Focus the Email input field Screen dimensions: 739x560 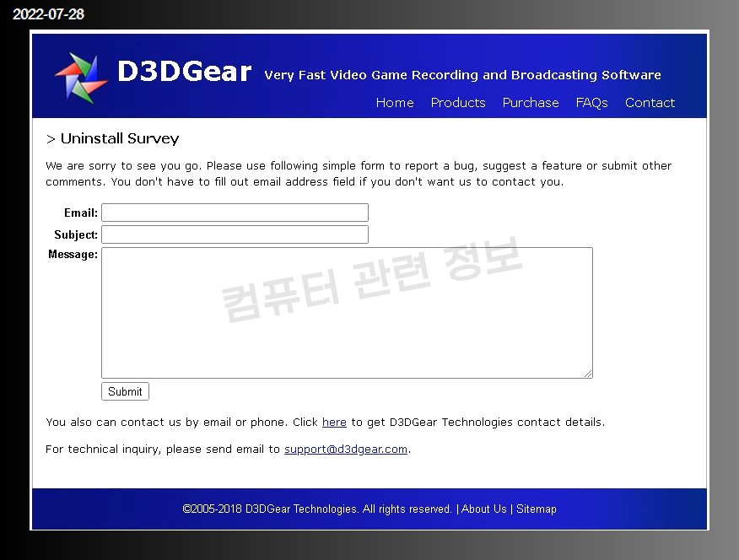tap(235, 213)
